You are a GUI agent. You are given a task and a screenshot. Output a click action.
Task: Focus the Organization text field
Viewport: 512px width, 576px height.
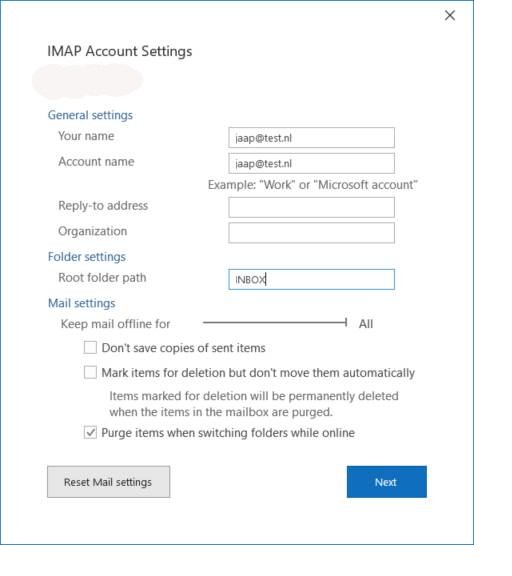point(311,233)
